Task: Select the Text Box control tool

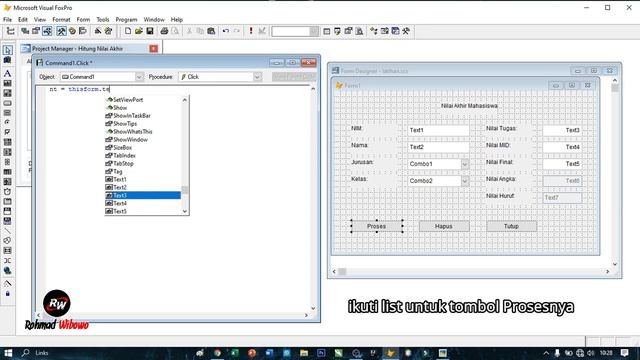Action: coord(7,83)
